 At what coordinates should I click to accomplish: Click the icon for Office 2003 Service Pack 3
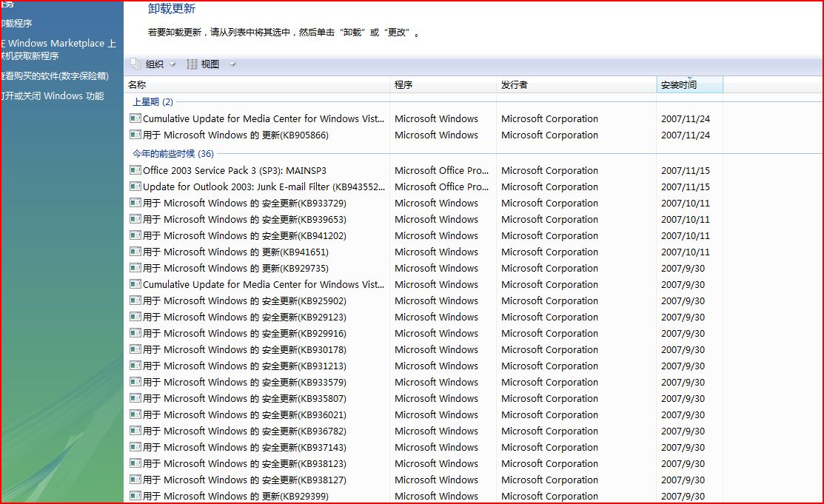(135, 170)
